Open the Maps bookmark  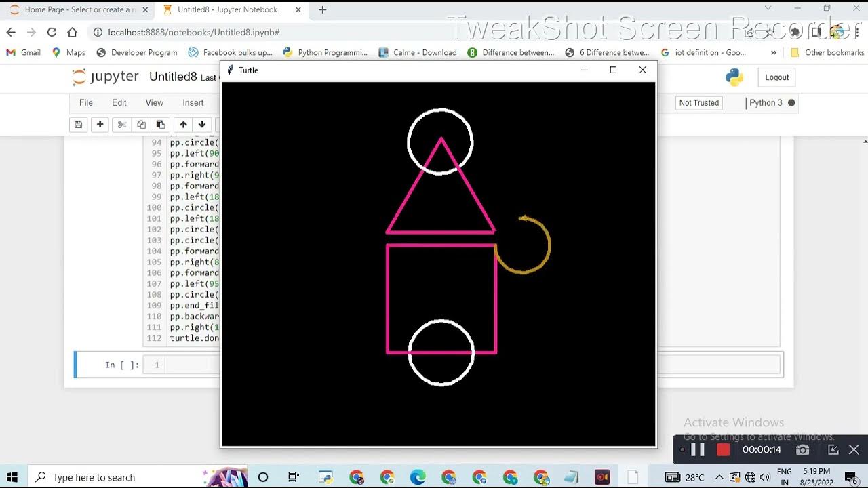click(68, 52)
